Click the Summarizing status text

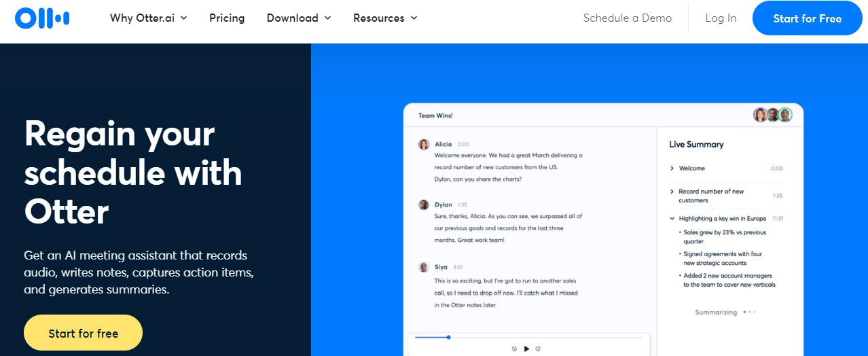point(716,313)
